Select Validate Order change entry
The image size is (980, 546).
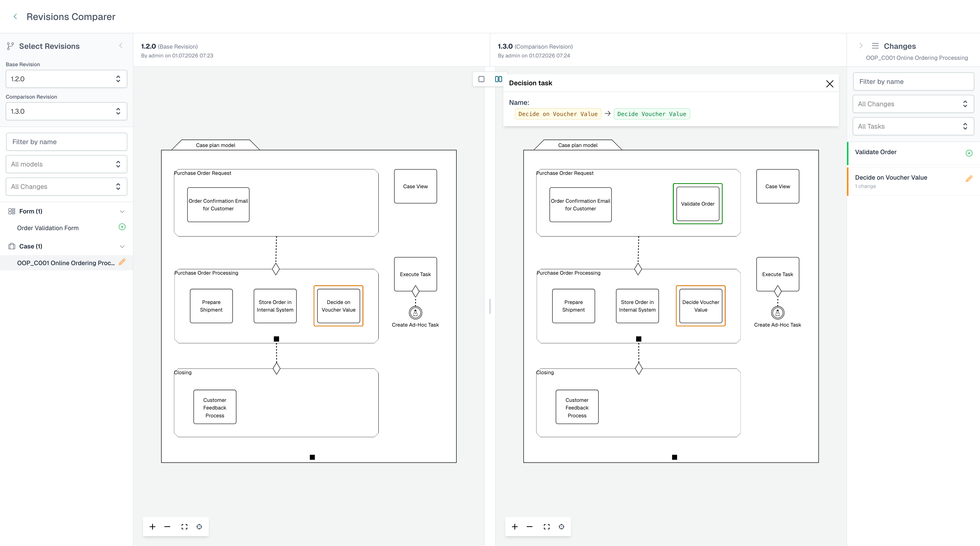click(x=914, y=153)
